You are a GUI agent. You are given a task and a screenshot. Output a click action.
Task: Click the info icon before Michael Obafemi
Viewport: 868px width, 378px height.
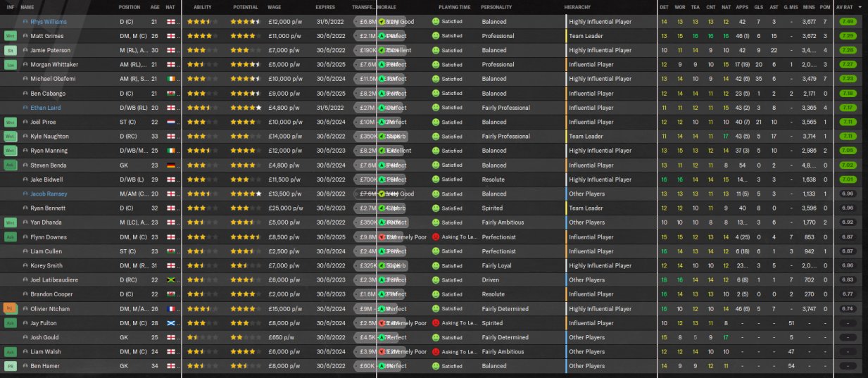26,79
